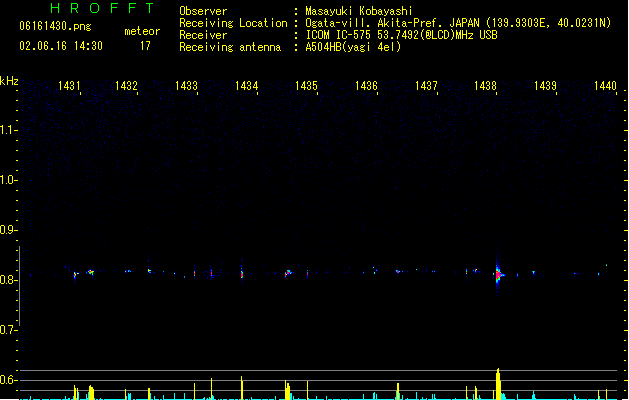Click the kHz axis unit label

coord(9,81)
